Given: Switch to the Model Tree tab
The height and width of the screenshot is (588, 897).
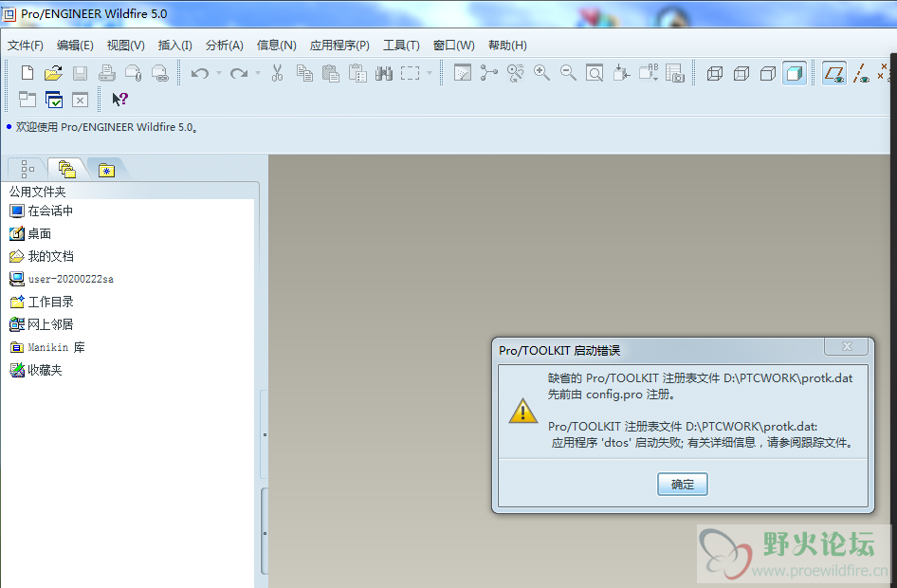Looking at the screenshot, I should pos(27,170).
